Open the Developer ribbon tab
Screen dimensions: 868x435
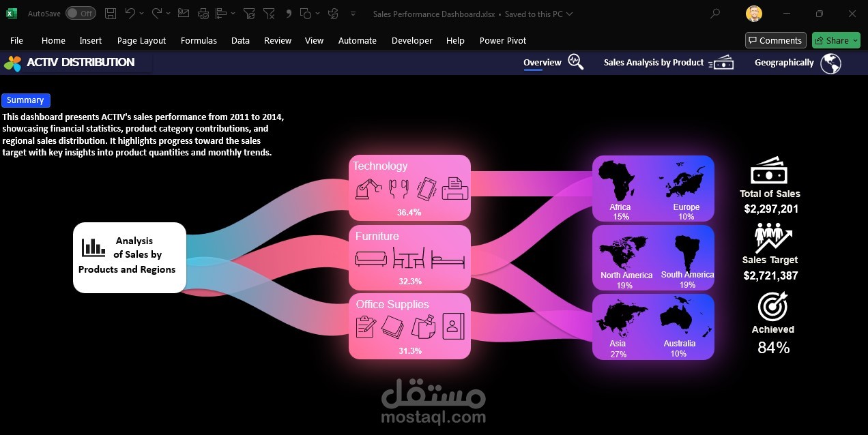[x=412, y=40]
